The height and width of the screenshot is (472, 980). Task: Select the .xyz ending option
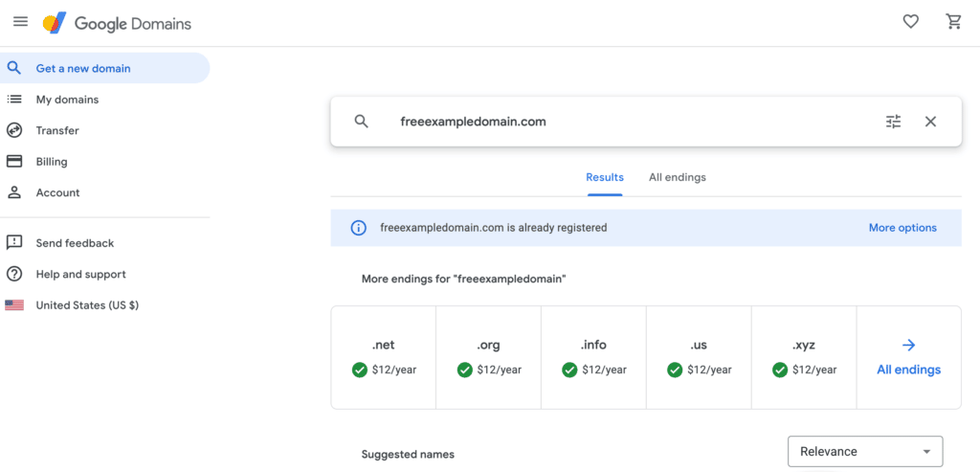pyautogui.click(x=804, y=358)
